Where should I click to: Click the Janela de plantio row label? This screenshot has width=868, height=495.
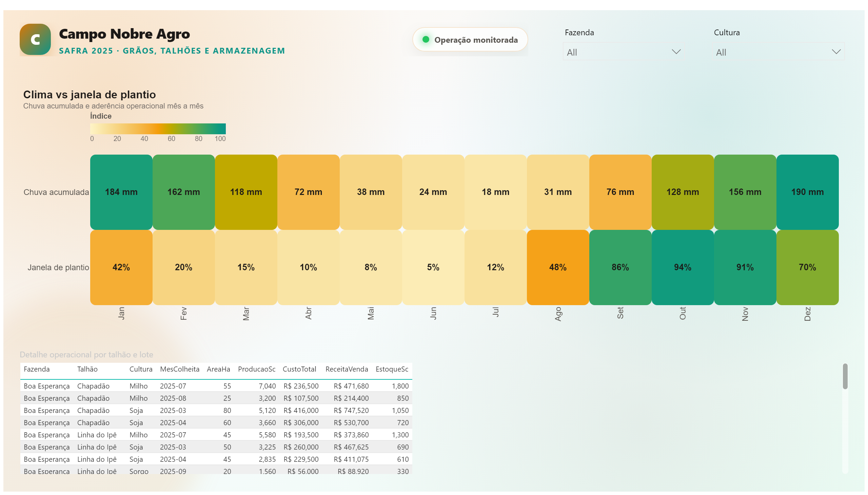pos(58,268)
